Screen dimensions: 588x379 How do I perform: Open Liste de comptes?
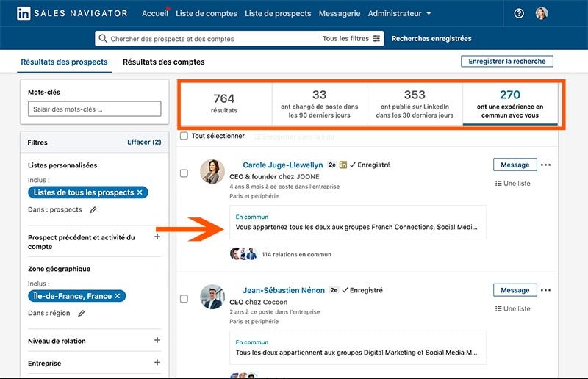tap(207, 13)
